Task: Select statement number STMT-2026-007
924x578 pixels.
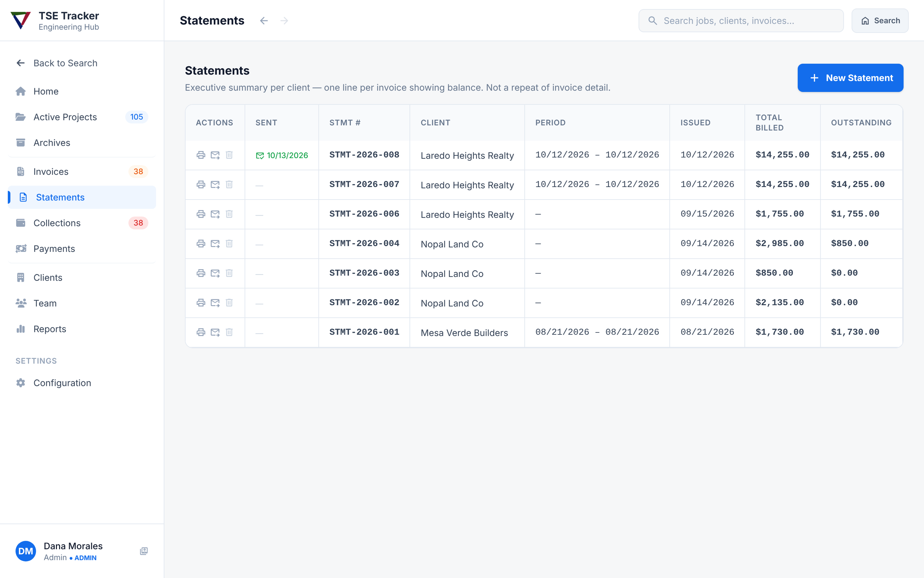Action: coord(364,184)
